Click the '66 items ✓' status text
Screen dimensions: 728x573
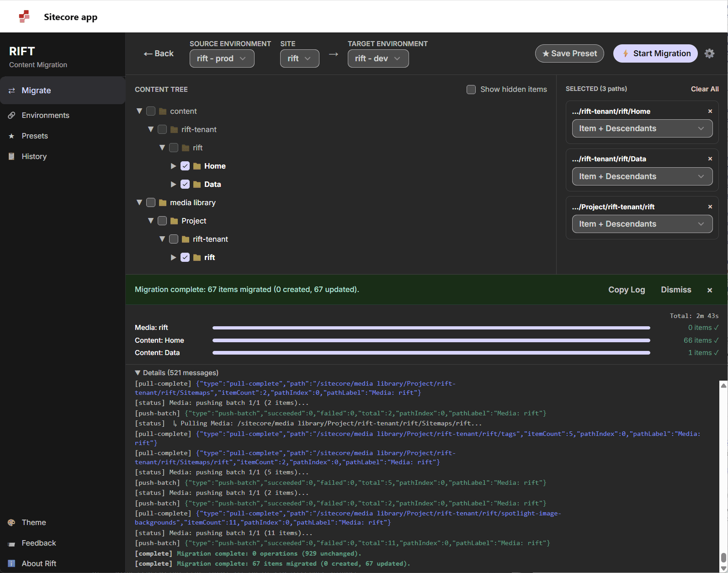(701, 340)
